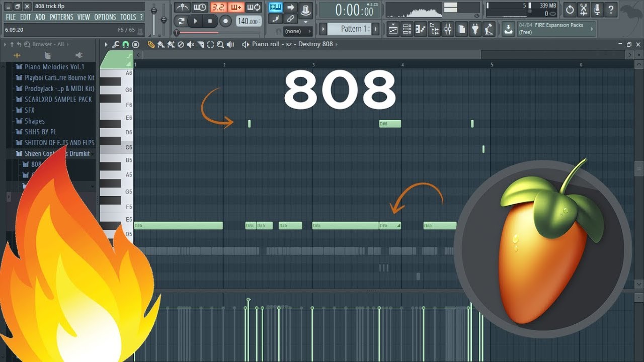This screenshot has height=362, width=644.
Task: Toggle the link chain multilink button
Action: point(290,19)
